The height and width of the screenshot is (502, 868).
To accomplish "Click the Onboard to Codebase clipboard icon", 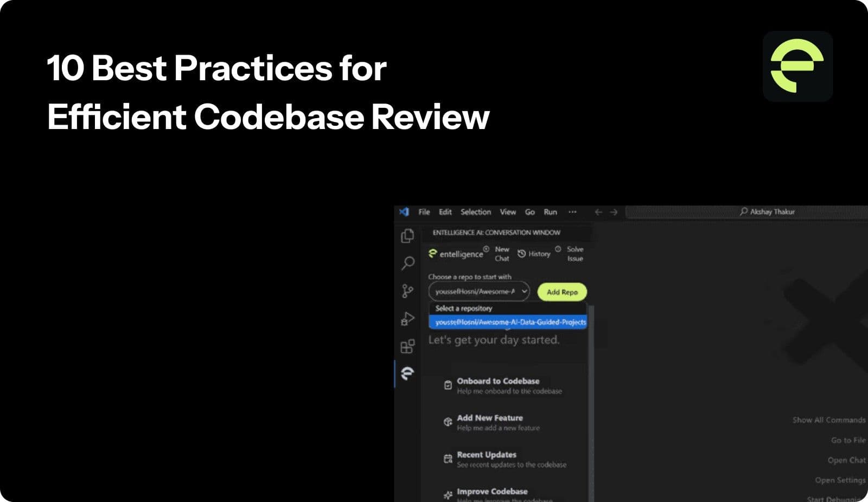I will tap(448, 385).
